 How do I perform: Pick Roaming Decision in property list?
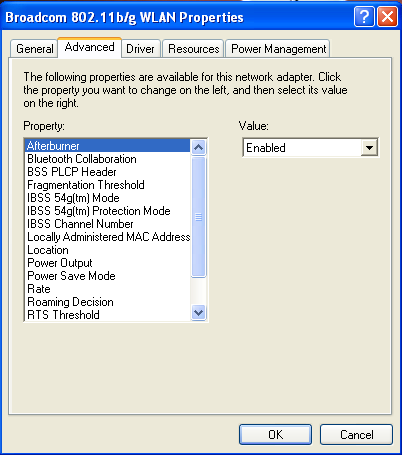[x=107, y=302]
